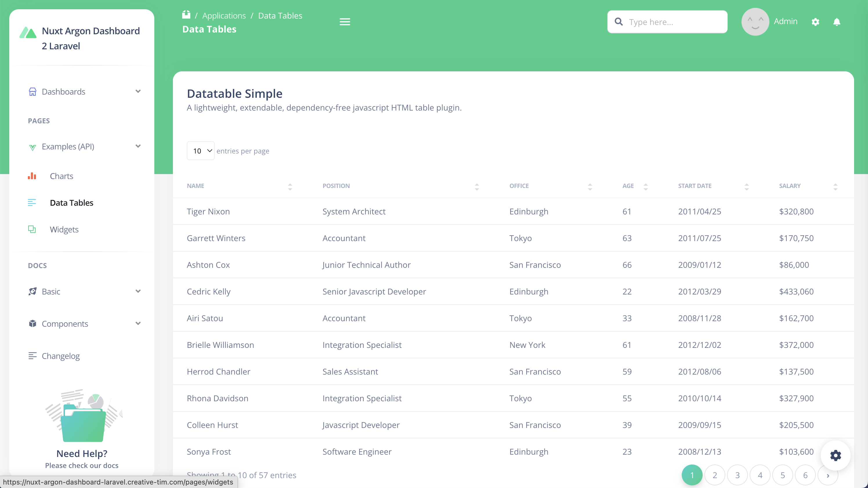Toggle the hamburger sidebar menu icon
The image size is (868, 488).
(x=344, y=22)
